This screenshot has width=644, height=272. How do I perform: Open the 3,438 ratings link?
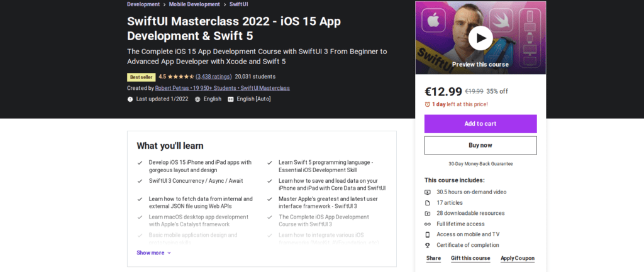(214, 76)
